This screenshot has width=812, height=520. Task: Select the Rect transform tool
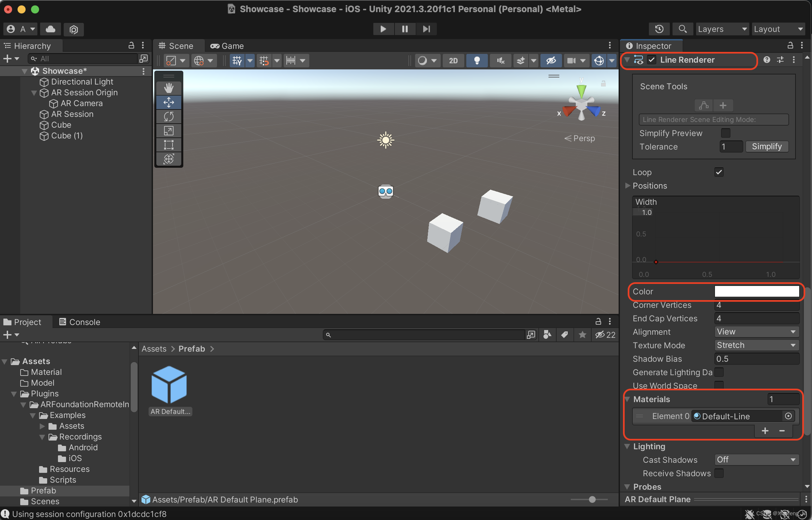(x=168, y=144)
